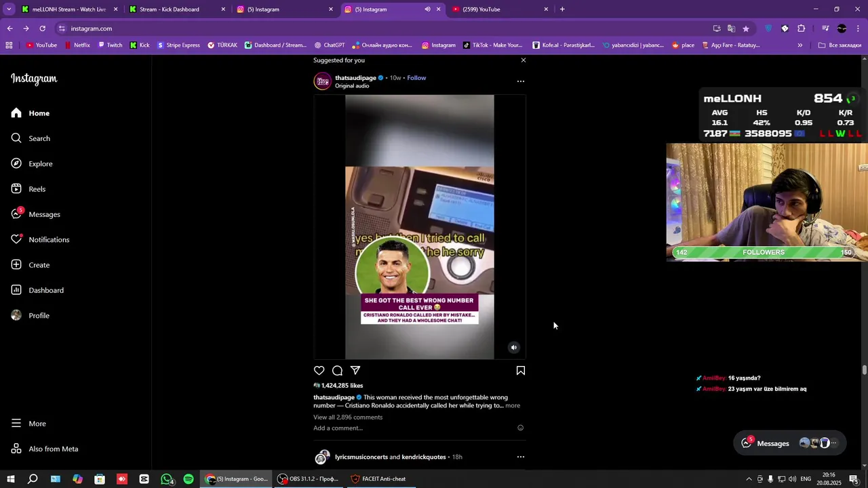This screenshot has height=488, width=868.
Task: Expand caption with more link
Action: (x=513, y=406)
